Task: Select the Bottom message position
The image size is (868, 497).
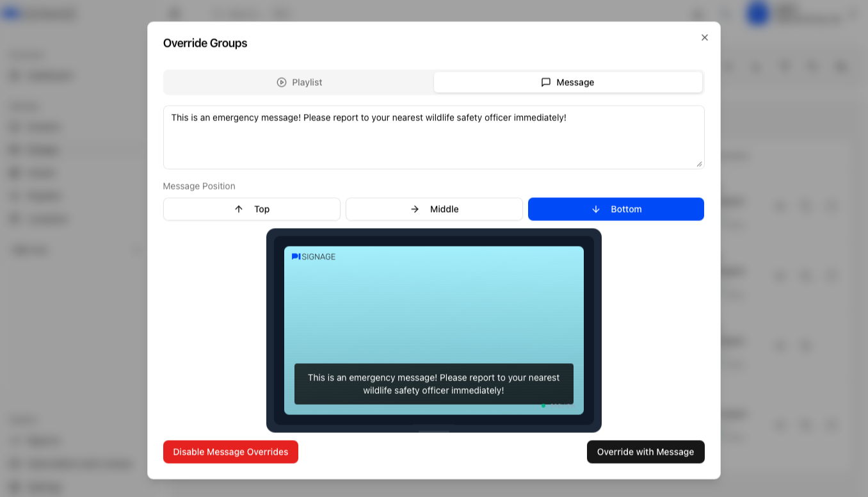Action: click(616, 209)
